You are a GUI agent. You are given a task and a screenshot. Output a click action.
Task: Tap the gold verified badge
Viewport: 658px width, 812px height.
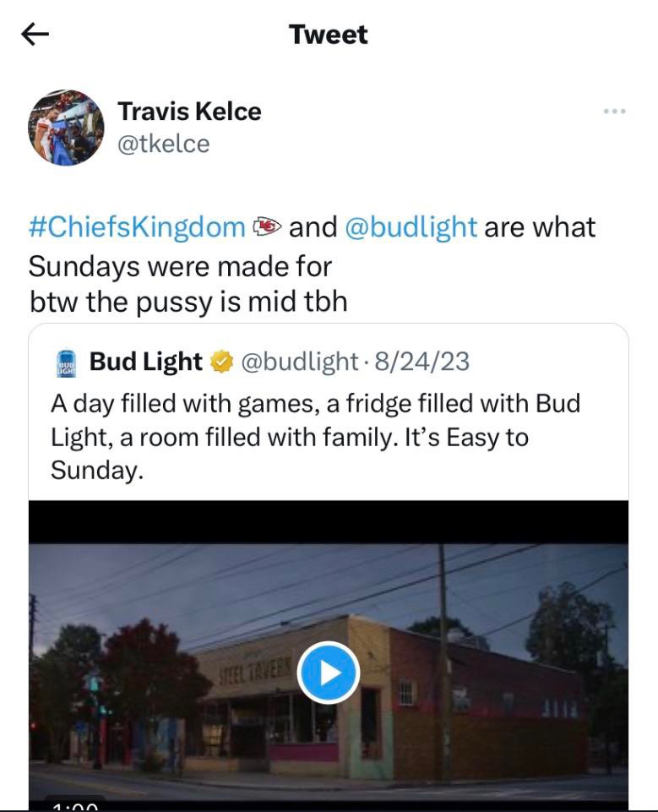221,362
